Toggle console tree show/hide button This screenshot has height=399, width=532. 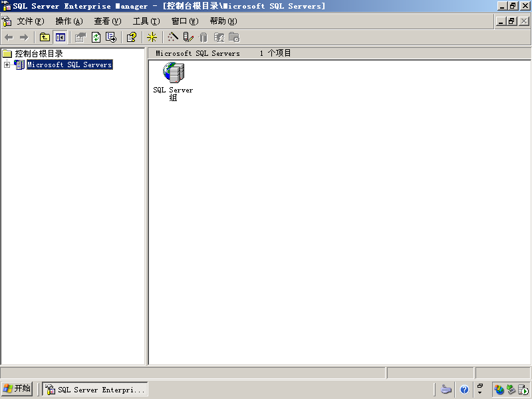[61, 37]
